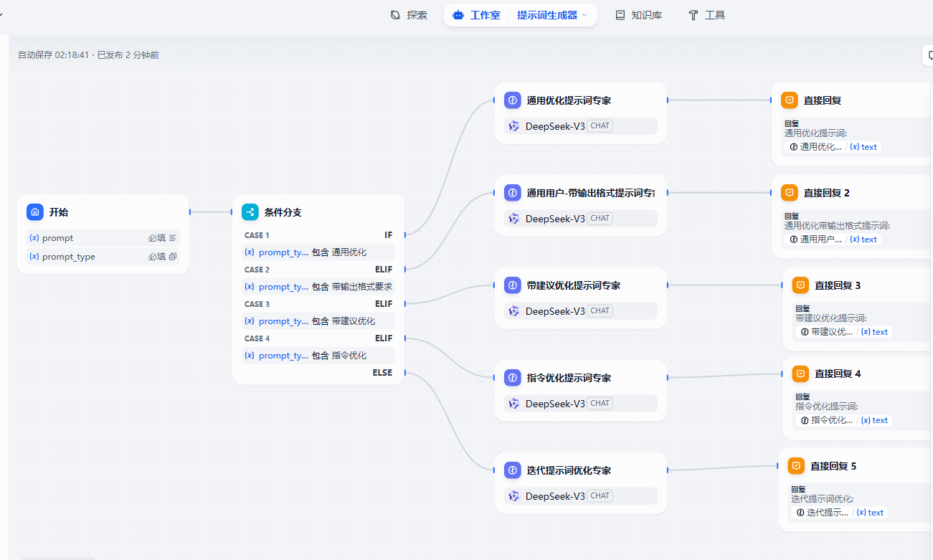Switch to the 知识库 tab
This screenshot has height=560, width=933.
click(638, 15)
